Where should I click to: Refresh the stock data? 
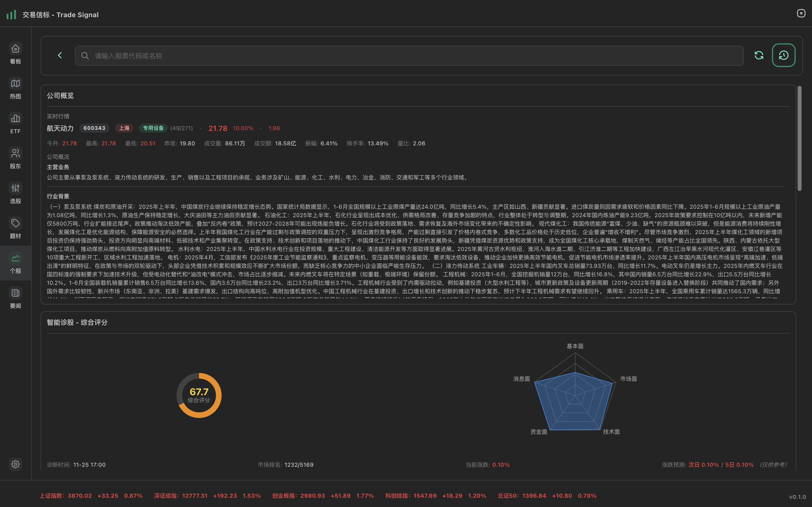tap(759, 55)
